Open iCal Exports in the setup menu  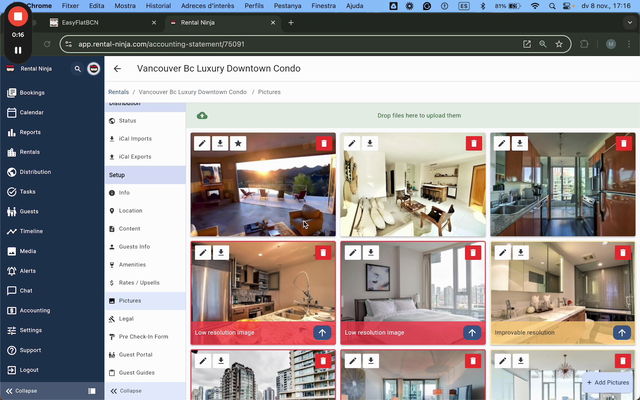point(145,157)
